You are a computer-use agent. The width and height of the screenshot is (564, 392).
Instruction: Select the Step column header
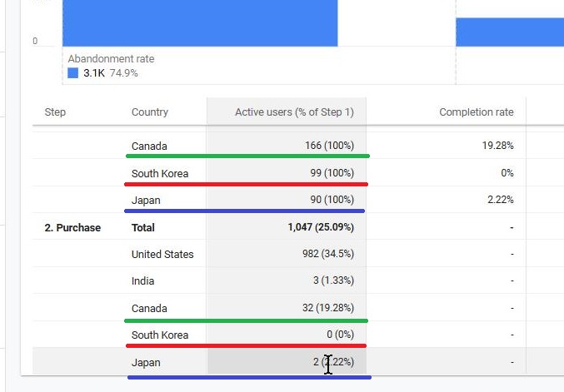[55, 112]
